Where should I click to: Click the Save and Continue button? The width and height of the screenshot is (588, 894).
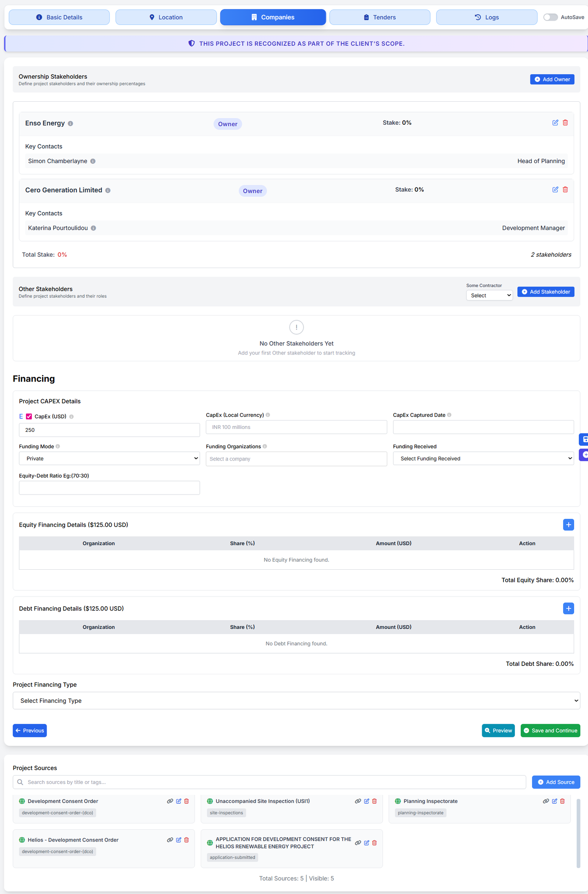550,731
